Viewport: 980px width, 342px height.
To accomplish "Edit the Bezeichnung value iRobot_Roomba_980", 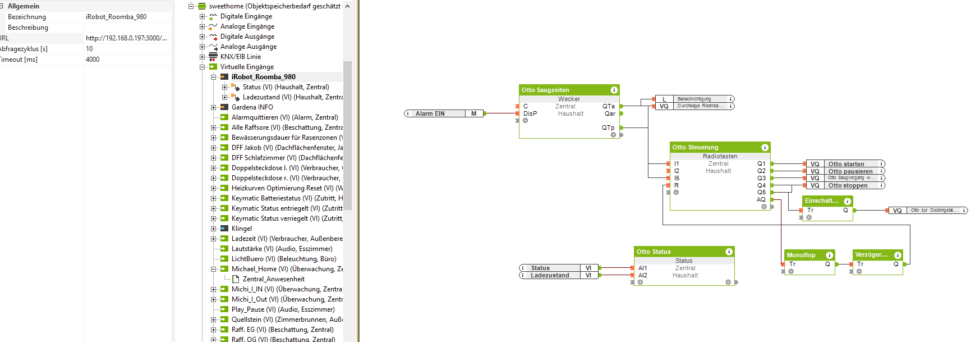I will pyautogui.click(x=127, y=17).
